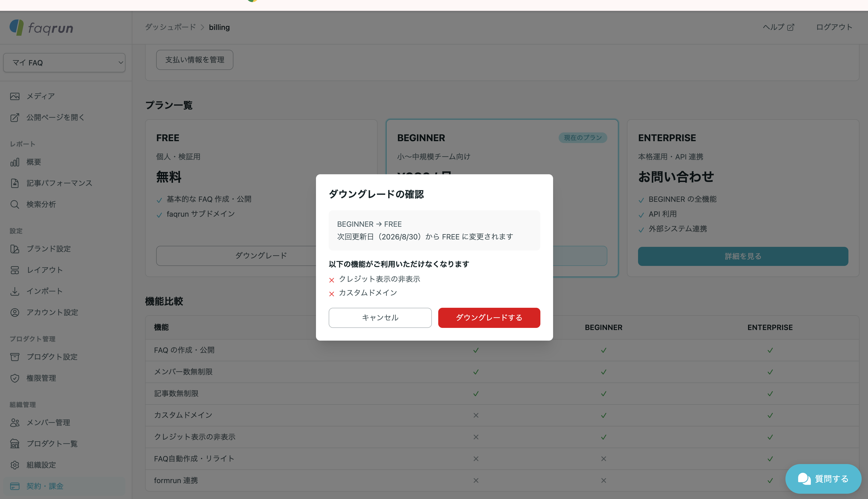Click the メンバー数無制限 table row label
The image size is (868, 499).
(x=183, y=372)
